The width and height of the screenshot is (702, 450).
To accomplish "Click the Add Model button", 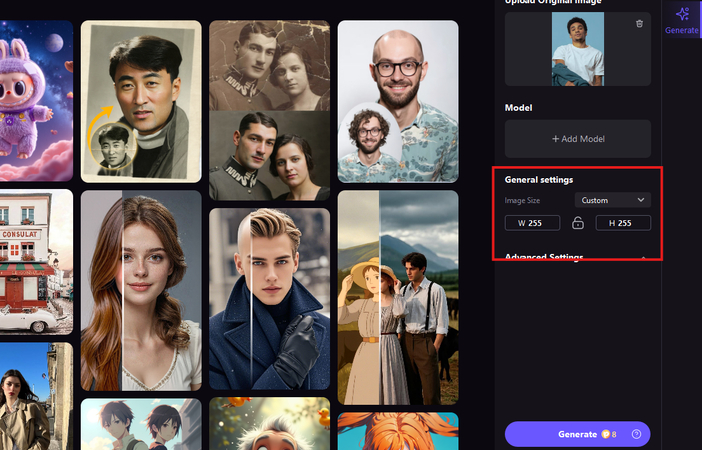I will click(x=578, y=139).
